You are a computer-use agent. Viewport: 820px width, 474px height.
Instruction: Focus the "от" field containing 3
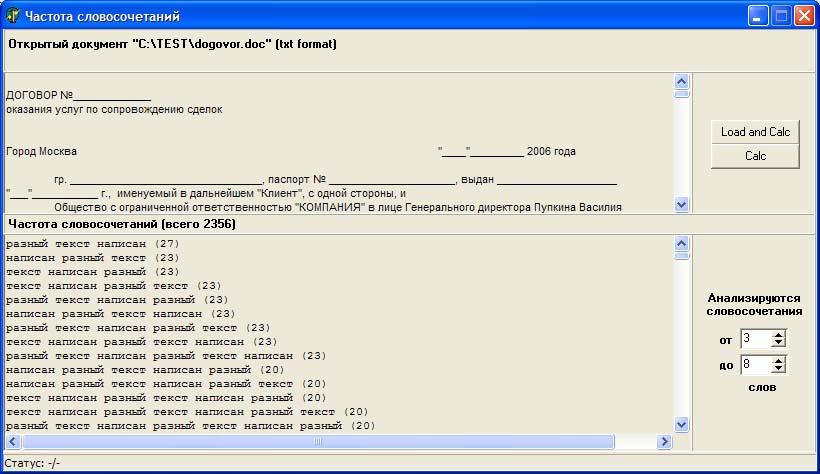(x=755, y=339)
